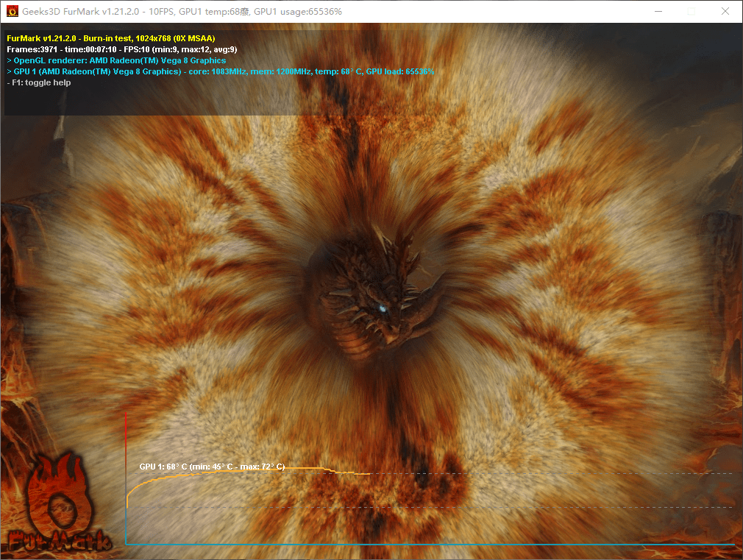Screen dimensions: 743x560
Task: Minimize the FurMark window
Action: click(x=658, y=11)
